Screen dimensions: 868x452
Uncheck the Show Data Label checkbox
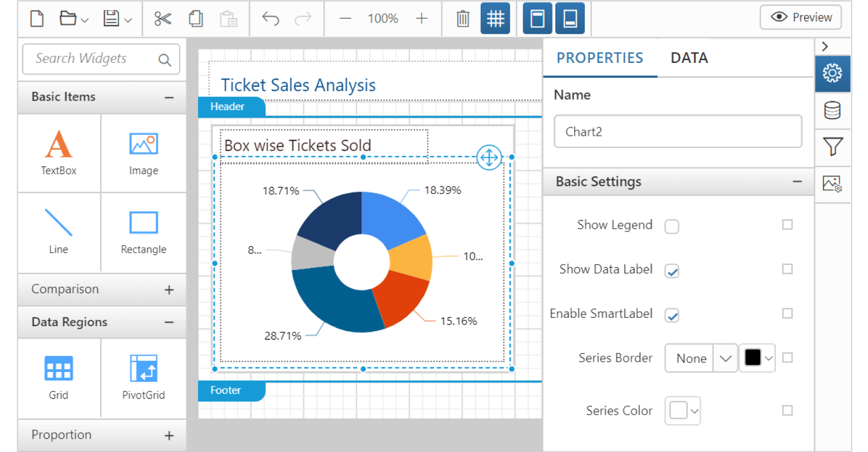click(x=672, y=270)
